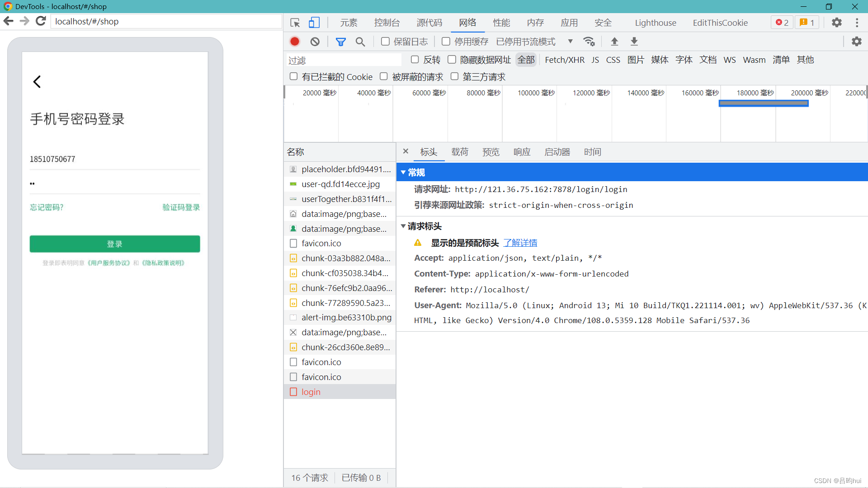Open network search magnifier icon
The image size is (868, 488).
tap(360, 42)
